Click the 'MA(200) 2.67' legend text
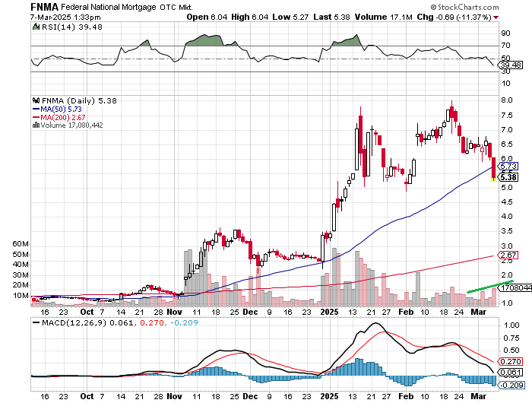The image size is (532, 403). [x=63, y=117]
